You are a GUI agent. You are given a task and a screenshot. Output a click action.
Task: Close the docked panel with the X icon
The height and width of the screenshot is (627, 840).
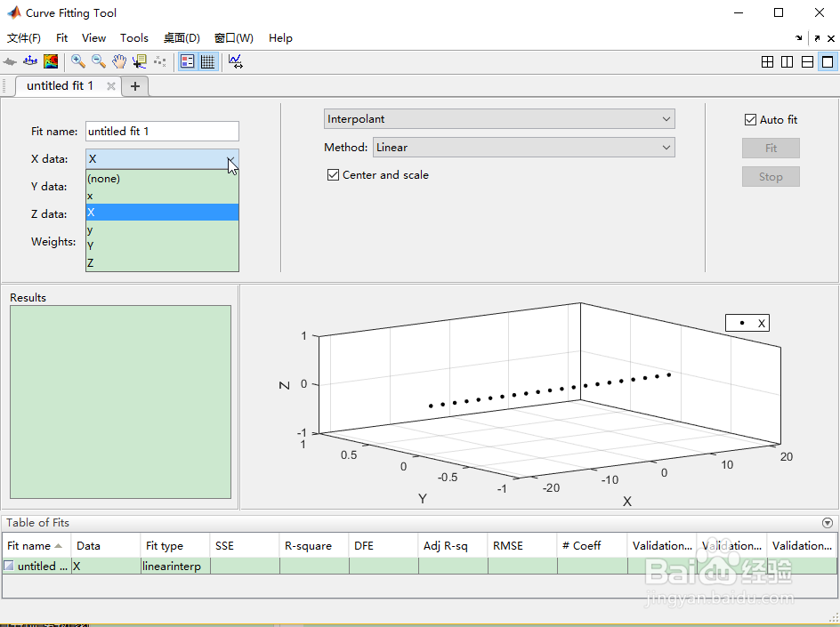tap(831, 38)
